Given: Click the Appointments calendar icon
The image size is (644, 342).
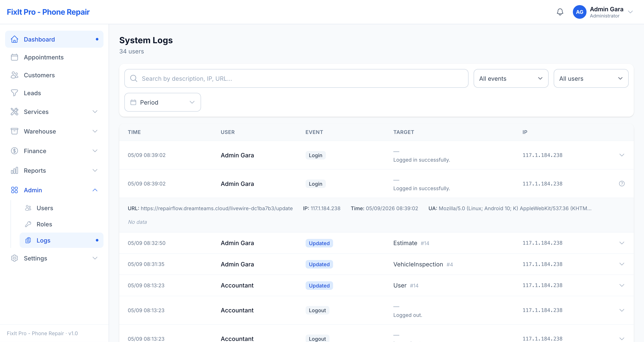Looking at the screenshot, I should (x=14, y=57).
